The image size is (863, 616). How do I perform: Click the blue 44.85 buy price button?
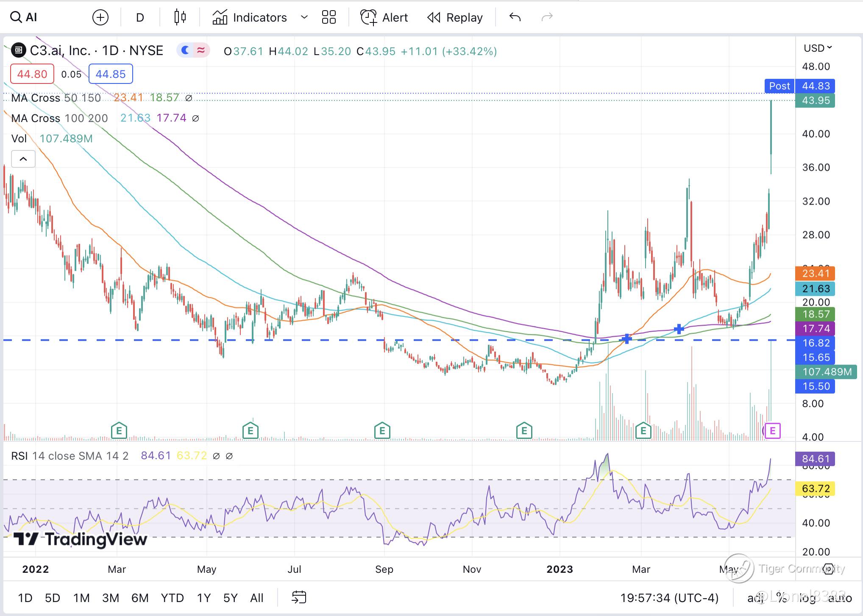pos(110,74)
